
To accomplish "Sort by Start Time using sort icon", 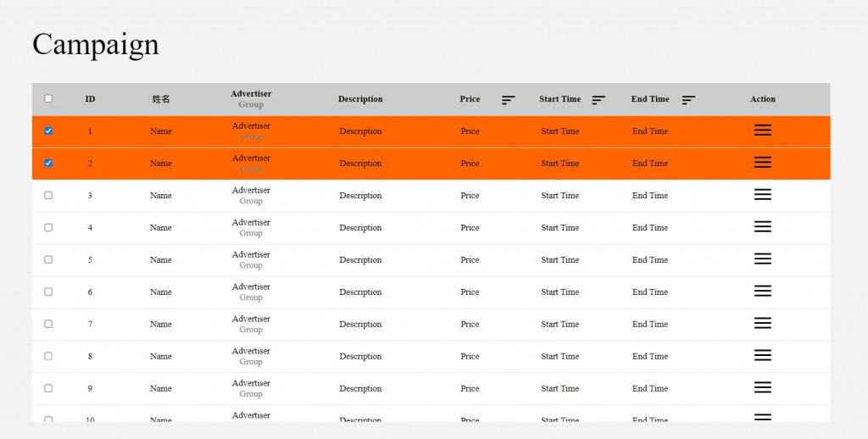I will pyautogui.click(x=598, y=100).
